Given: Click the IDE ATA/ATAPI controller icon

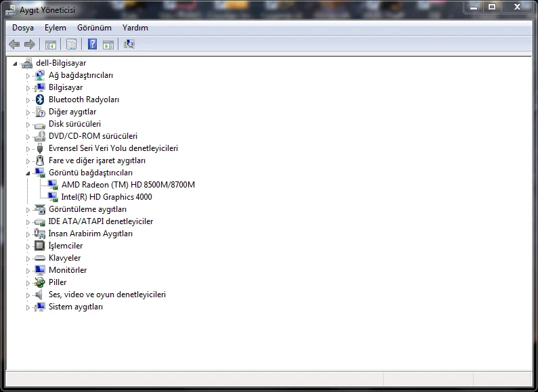Looking at the screenshot, I should click(40, 222).
